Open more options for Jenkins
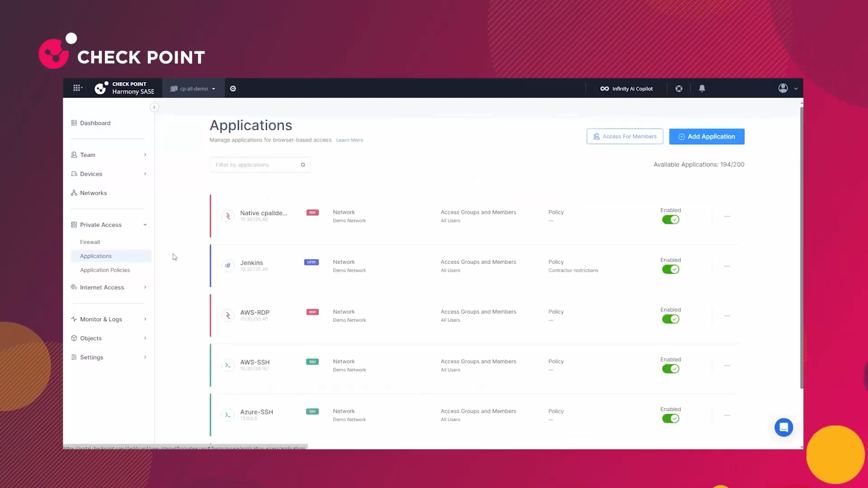 (x=727, y=266)
